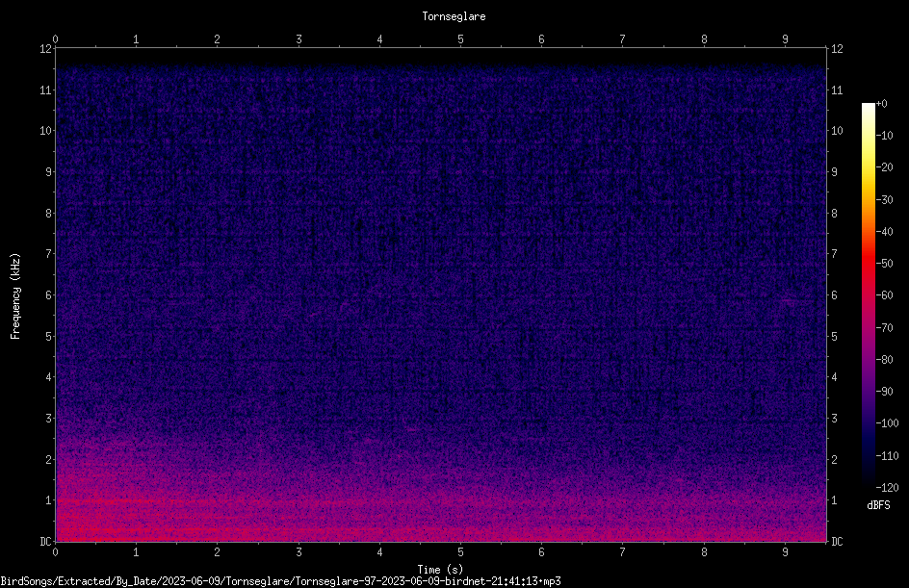Select the "Frequency (kHz)" axis label
909x588 pixels.
15,296
